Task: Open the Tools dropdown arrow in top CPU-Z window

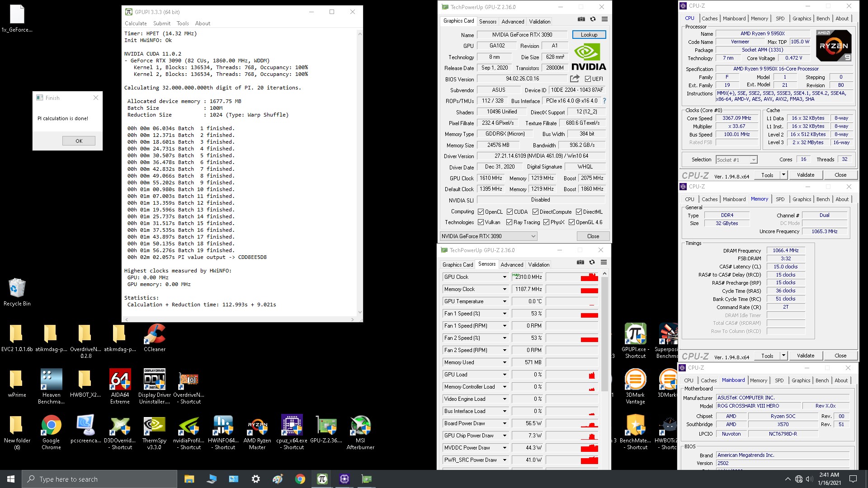Action: (x=783, y=175)
